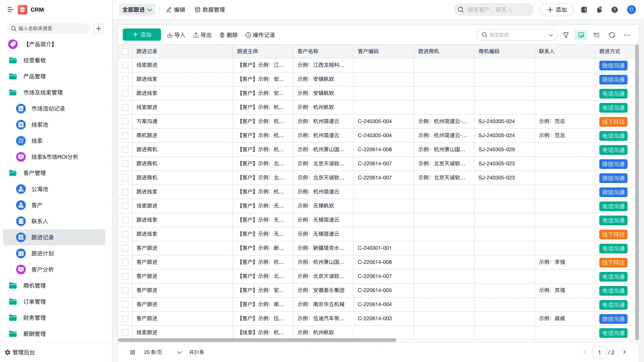Select the first 线索跟进 row checkbox
644x362 pixels.
tap(125, 65)
